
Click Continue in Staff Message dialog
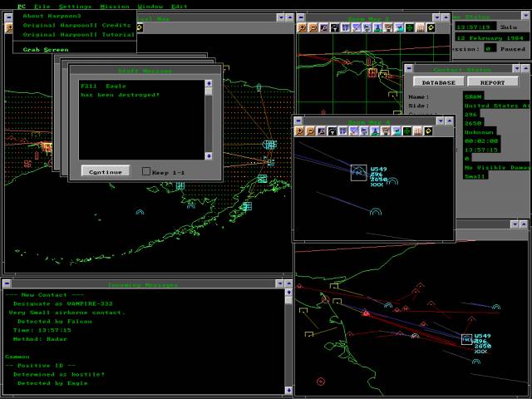[x=106, y=172]
